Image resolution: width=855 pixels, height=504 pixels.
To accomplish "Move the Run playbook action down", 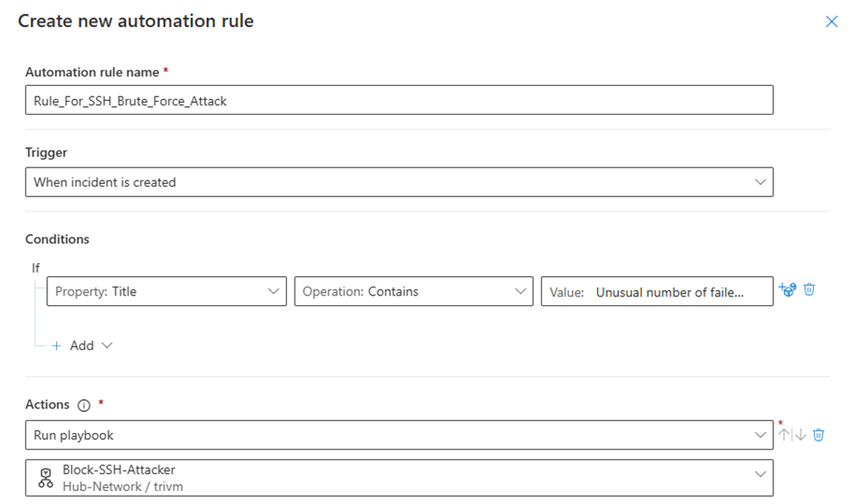I will [800, 434].
